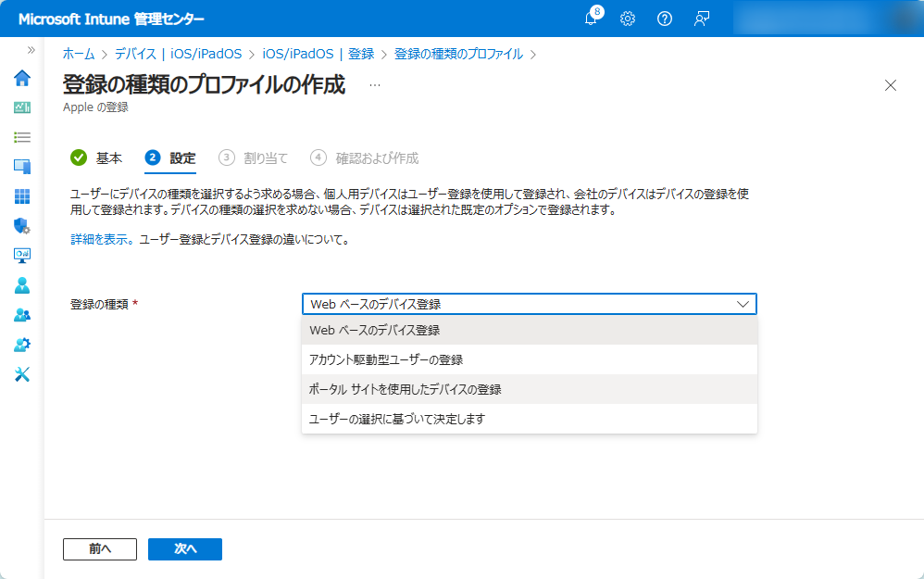This screenshot has width=924, height=579.
Task: Click the 登録の種類 field label
Action: pyautogui.click(x=99, y=304)
